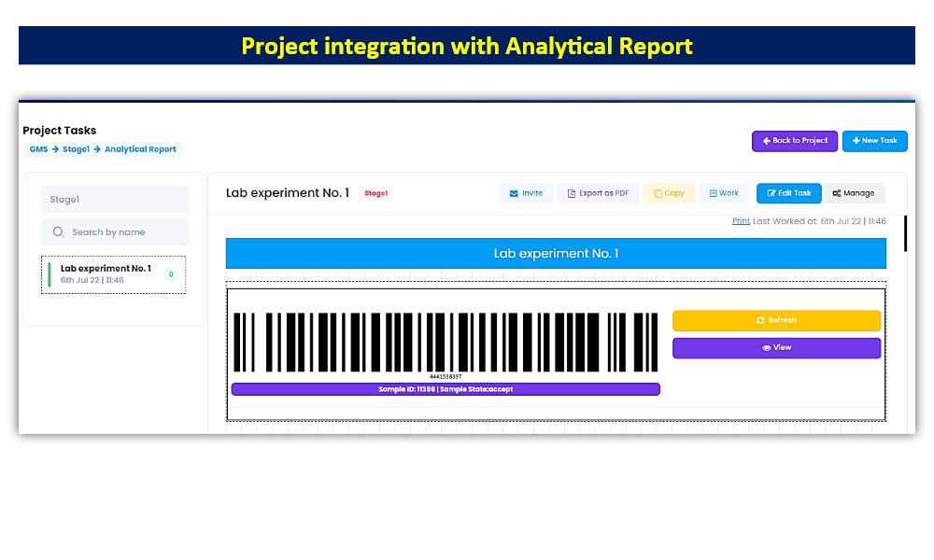This screenshot has width=934, height=560.
Task: Click the pencil edit icon
Action: [771, 193]
